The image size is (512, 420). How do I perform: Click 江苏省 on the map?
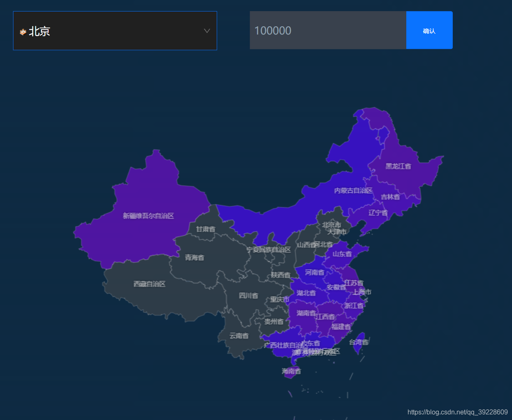354,283
